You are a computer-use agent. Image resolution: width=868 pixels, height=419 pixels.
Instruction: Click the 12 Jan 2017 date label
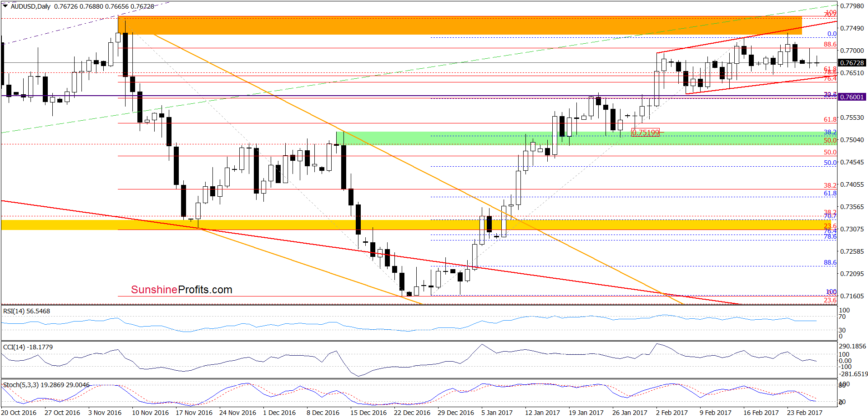pos(542,413)
